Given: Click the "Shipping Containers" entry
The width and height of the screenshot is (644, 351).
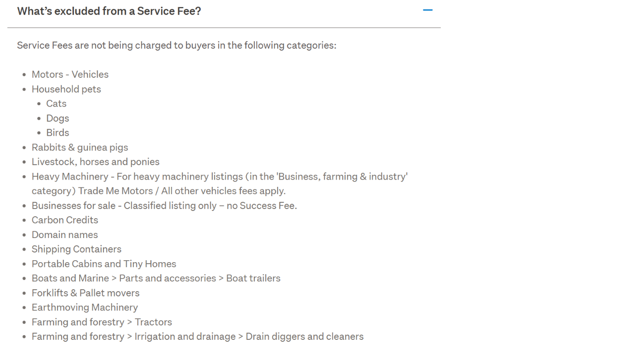Looking at the screenshot, I should point(76,249).
